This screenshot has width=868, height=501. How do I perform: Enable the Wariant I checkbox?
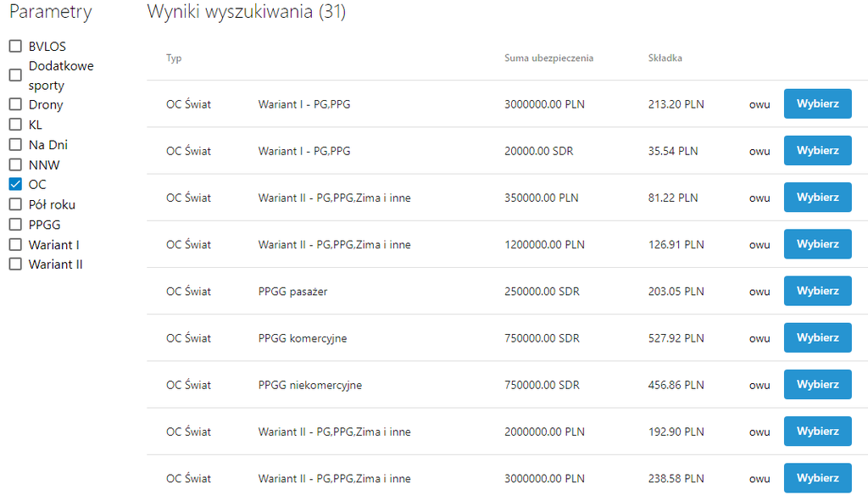click(x=15, y=244)
